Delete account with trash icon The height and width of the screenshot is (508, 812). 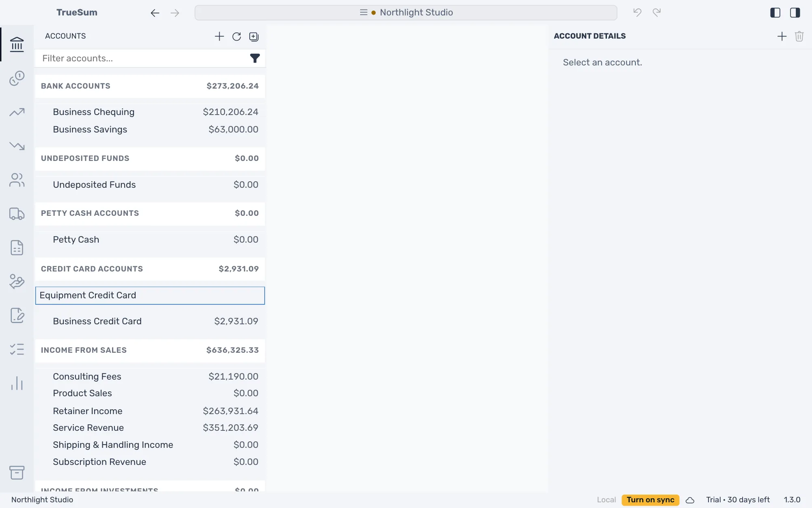point(799,37)
